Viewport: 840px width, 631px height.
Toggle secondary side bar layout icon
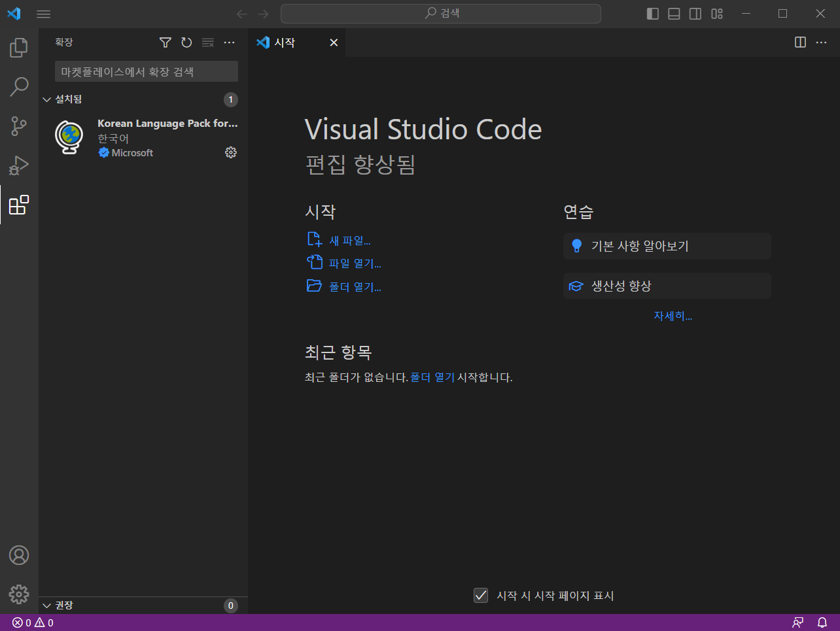point(695,14)
